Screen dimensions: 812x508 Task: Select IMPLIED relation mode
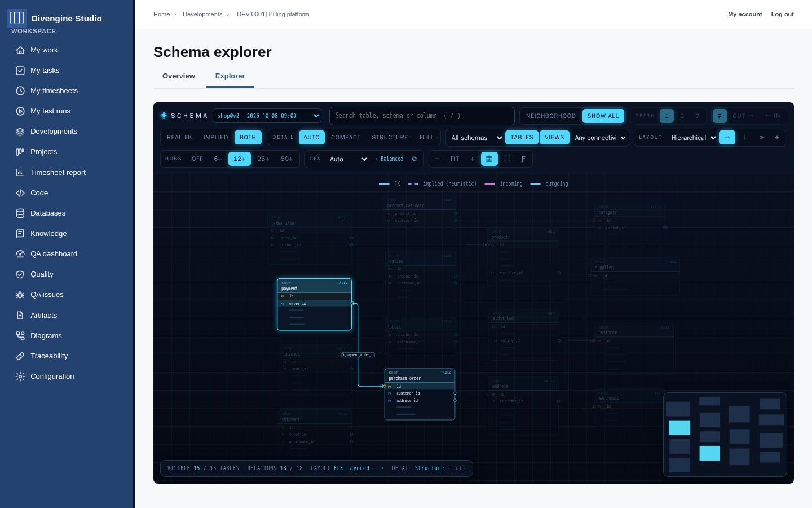point(215,138)
